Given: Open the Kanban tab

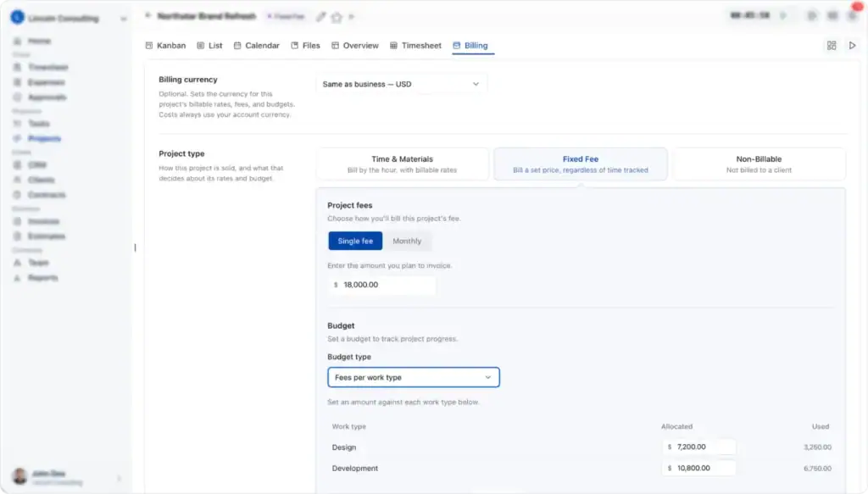Looking at the screenshot, I should point(165,46).
